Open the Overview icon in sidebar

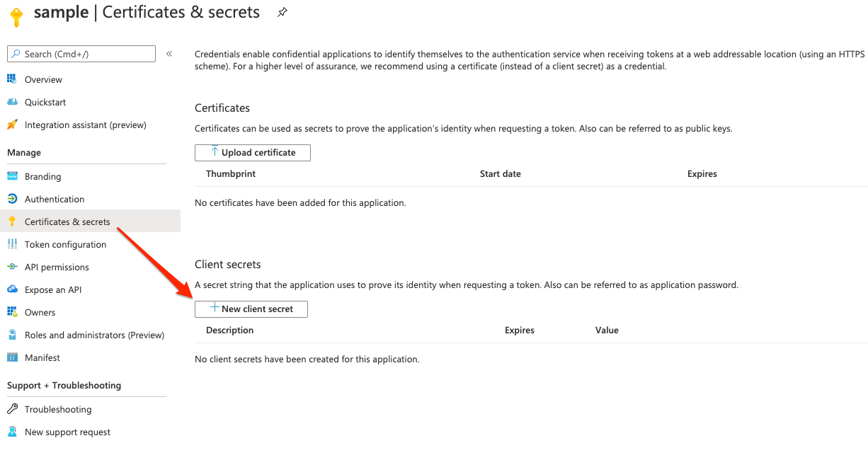tap(12, 79)
